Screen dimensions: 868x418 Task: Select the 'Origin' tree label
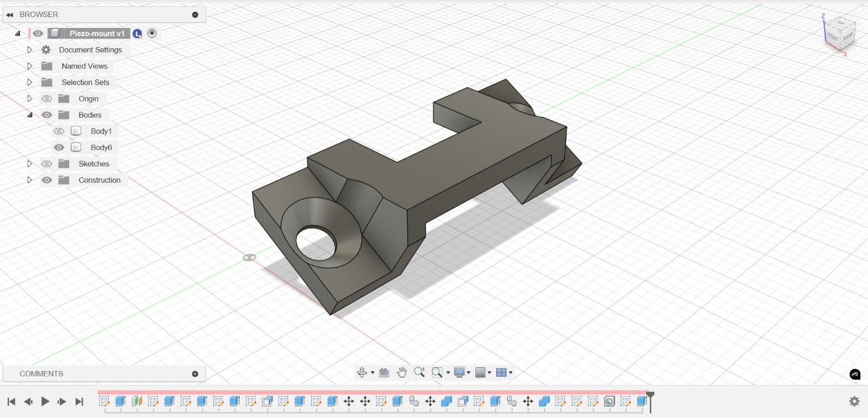point(88,99)
